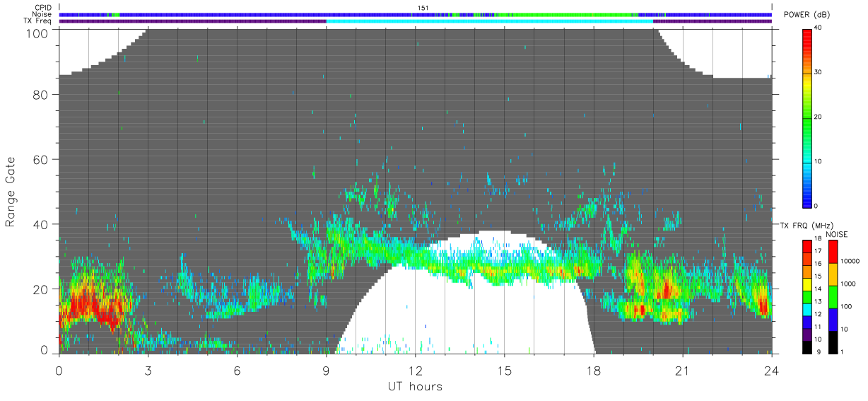Click the x-axis tick label '9'

pyautogui.click(x=326, y=371)
